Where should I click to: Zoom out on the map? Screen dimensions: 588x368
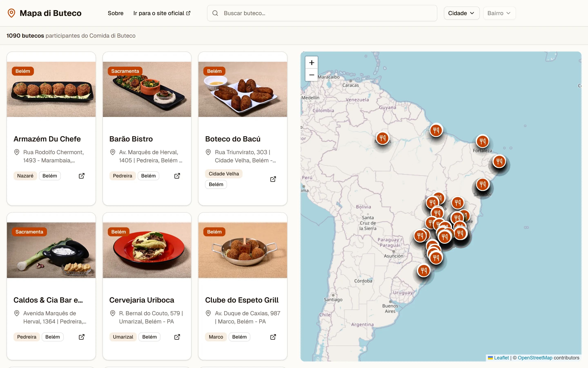click(312, 75)
